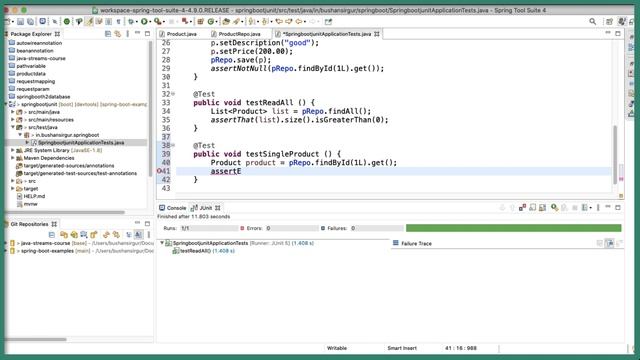640x360 pixels.
Task: Toggle Link with Editor in Git Repositories
Action: click(x=116, y=235)
